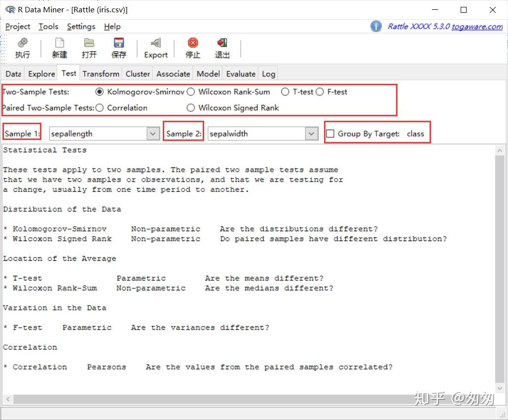The height and width of the screenshot is (420, 508).
Task: Click the Open (打开) folder icon
Action: pyautogui.click(x=89, y=43)
